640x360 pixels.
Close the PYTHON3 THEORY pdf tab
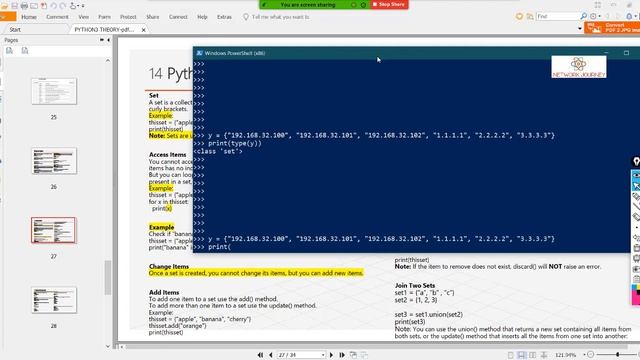pyautogui.click(x=144, y=30)
